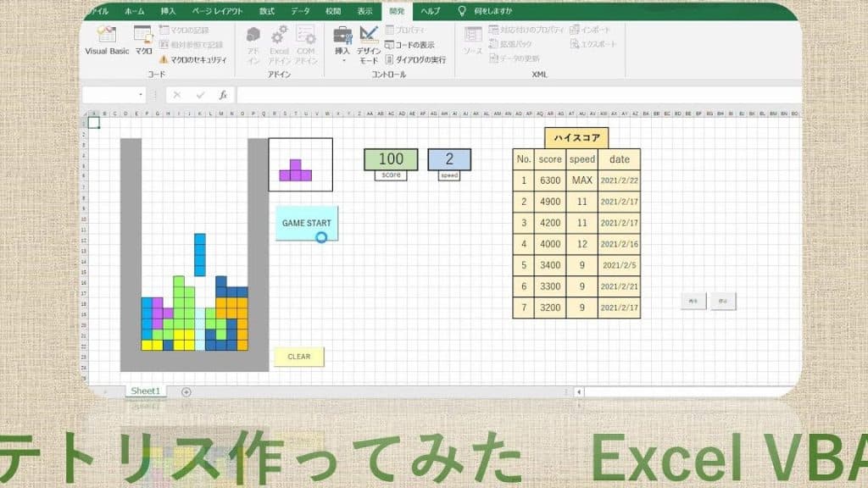Click horizontal scrollbar left arrow
The height and width of the screenshot is (488, 868).
coord(579,391)
